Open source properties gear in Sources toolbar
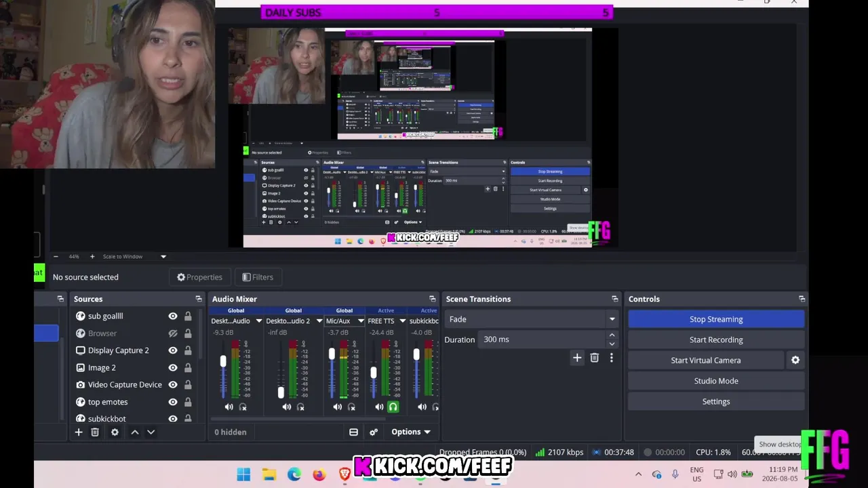Image resolution: width=868 pixels, height=488 pixels. point(115,432)
